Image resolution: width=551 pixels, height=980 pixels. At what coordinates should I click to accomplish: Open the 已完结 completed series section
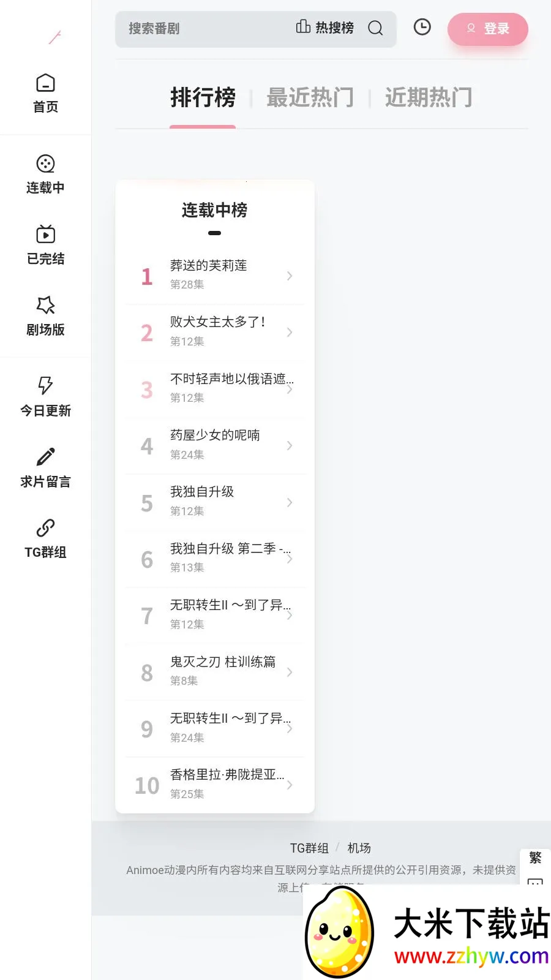45,235
